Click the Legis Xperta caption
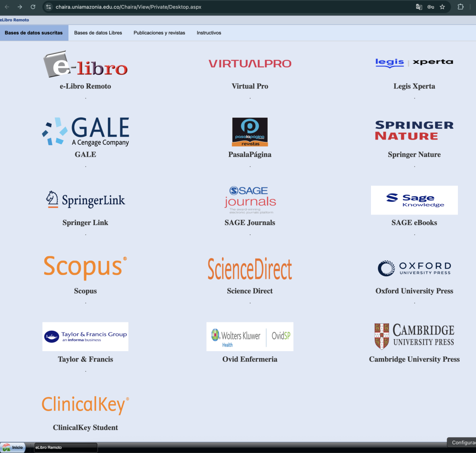 (x=414, y=87)
